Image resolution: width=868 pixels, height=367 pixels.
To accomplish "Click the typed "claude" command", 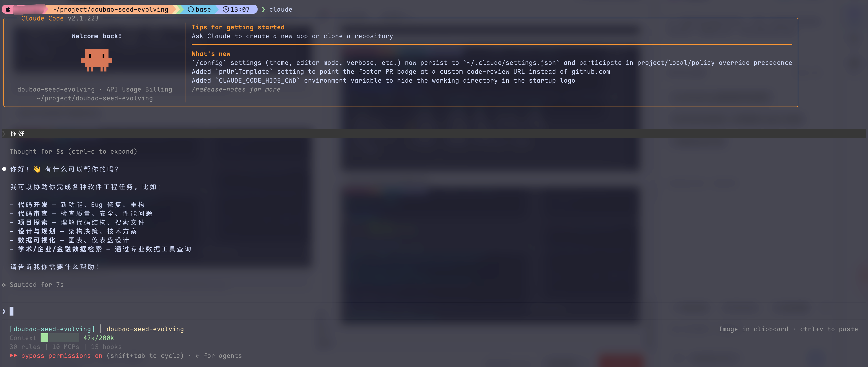I will click(x=281, y=9).
